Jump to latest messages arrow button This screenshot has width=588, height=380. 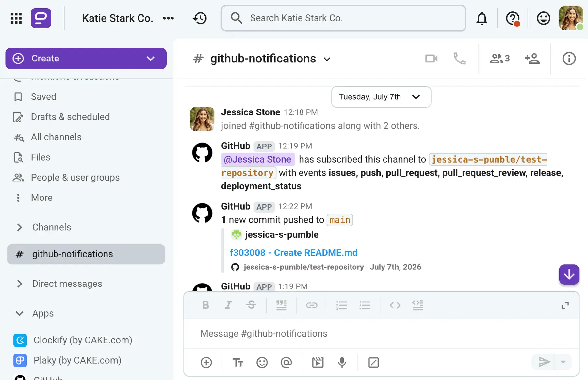click(x=569, y=274)
